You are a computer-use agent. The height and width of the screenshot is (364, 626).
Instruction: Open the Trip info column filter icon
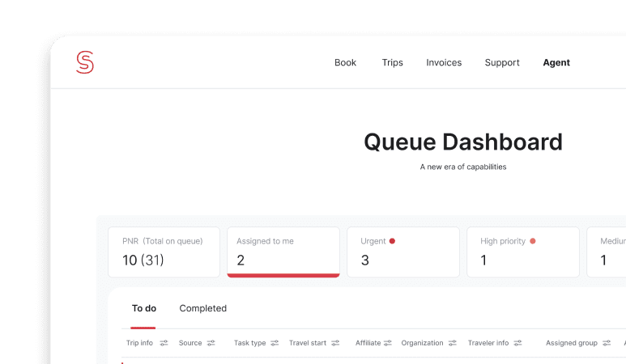(x=164, y=343)
